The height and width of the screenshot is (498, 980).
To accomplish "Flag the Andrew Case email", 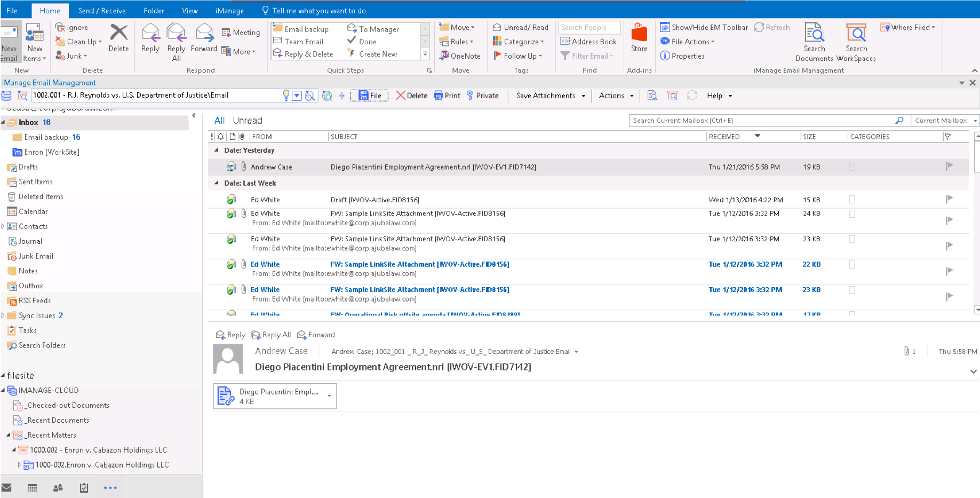I will pos(949,166).
